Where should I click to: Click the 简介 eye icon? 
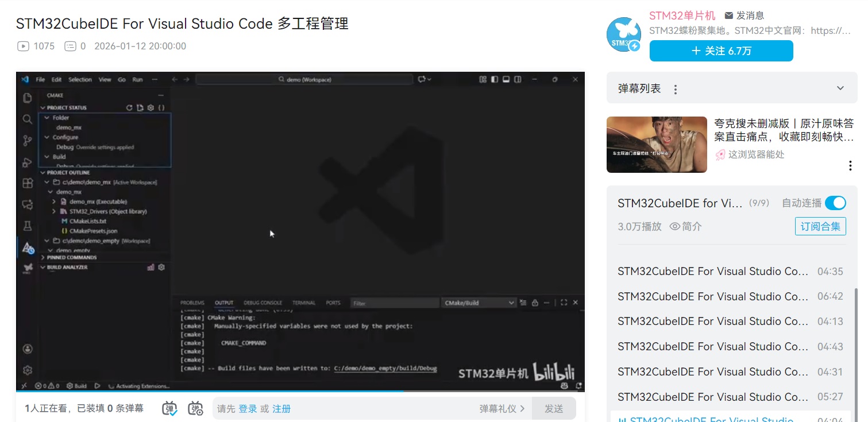point(675,227)
